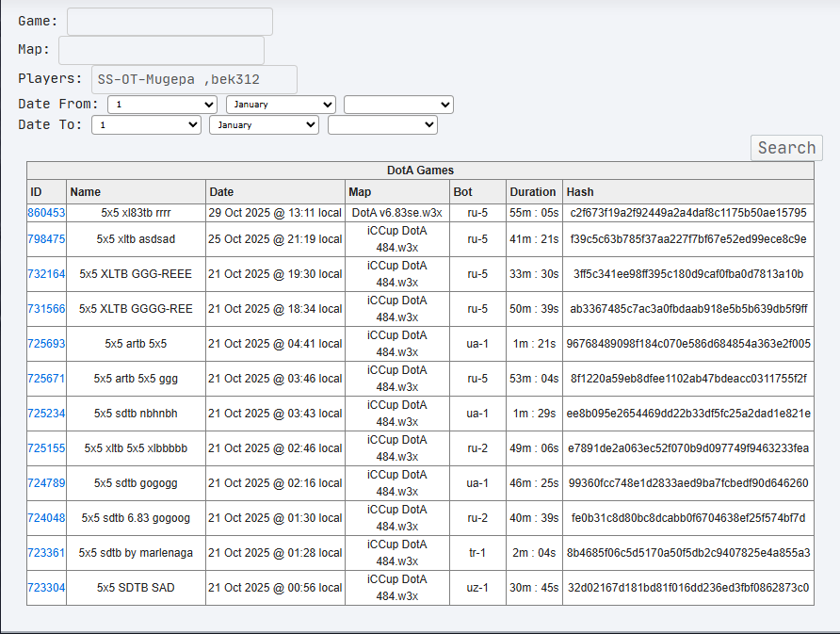Screen dimensions: 840x634
Task: Open game ID 798475 link
Action: pos(46,239)
